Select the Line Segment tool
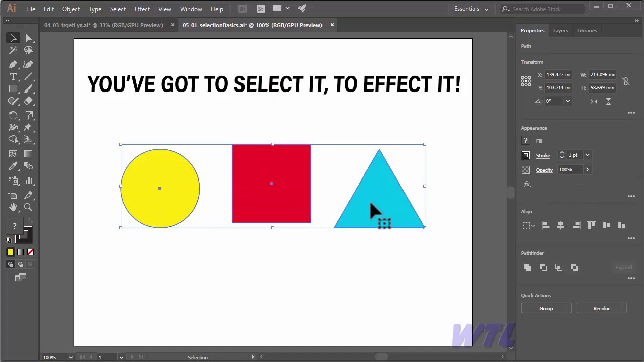This screenshot has width=644, height=362. coord(28,76)
